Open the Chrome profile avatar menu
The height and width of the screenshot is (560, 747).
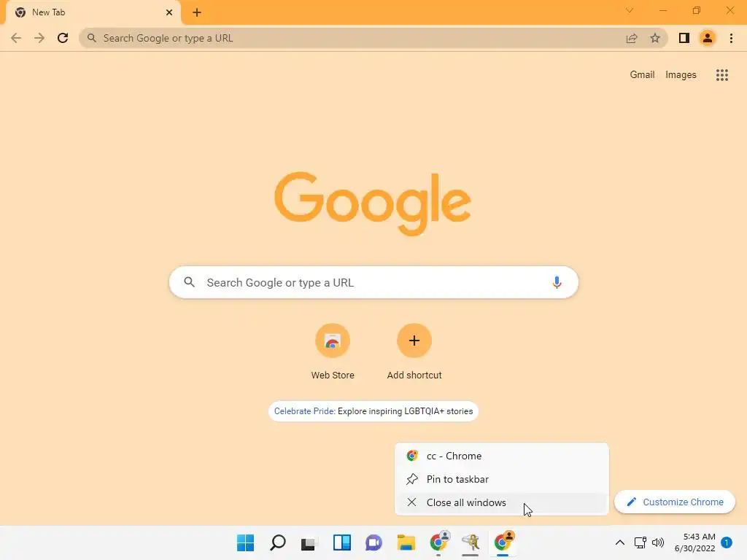click(708, 38)
